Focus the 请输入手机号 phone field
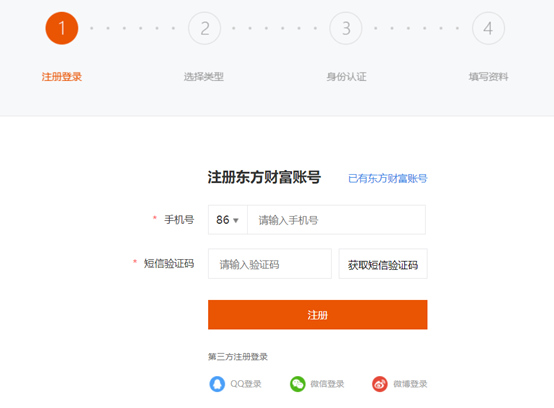Image resolution: width=554 pixels, height=408 pixels. [336, 220]
